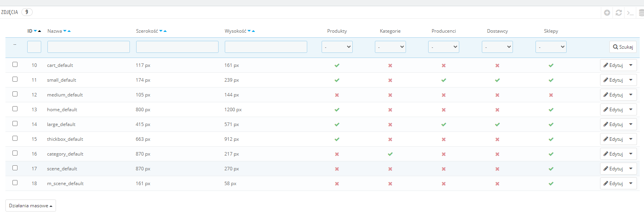Expand actions caret for scene_default row

click(x=631, y=169)
